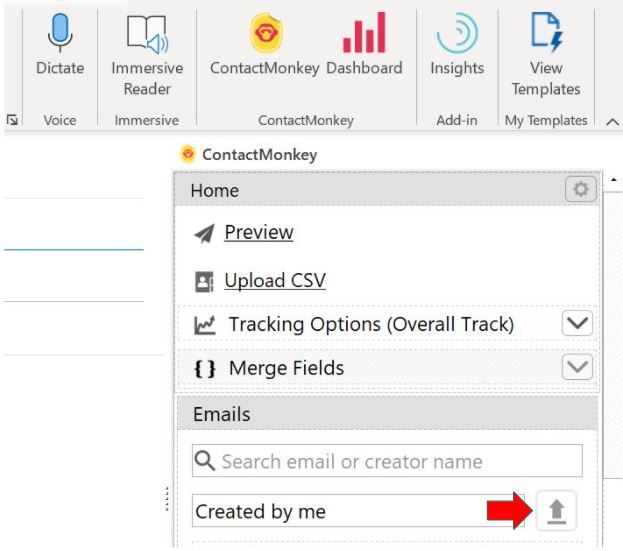Click the Tracking Options (Overall Track) label

[x=371, y=324]
